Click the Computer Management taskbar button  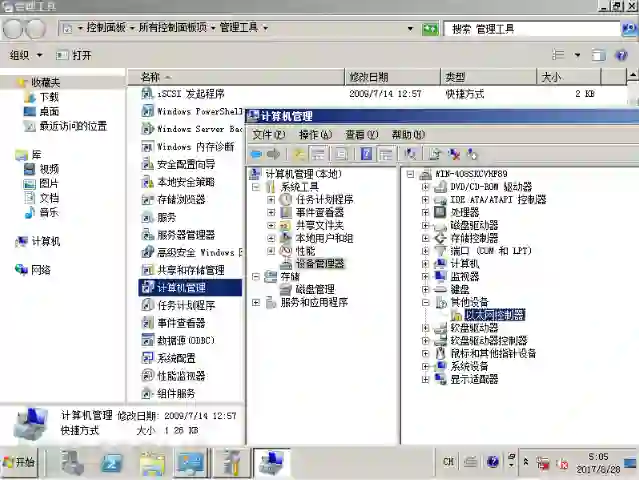pyautogui.click(x=272, y=463)
